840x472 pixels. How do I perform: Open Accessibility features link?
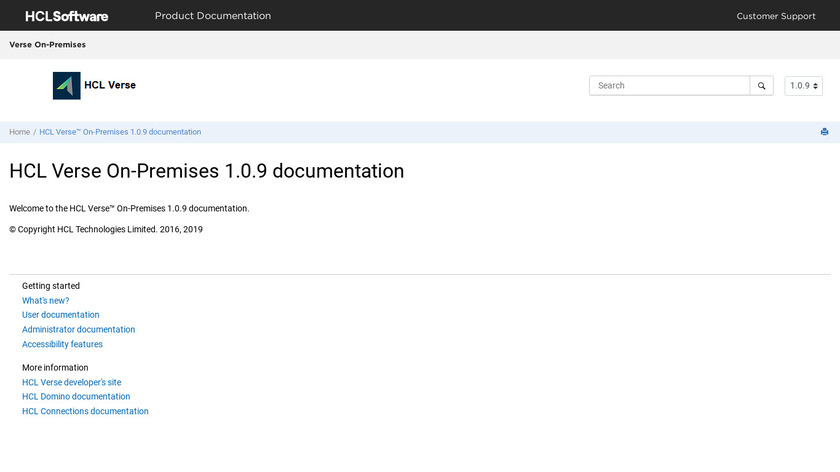click(x=63, y=344)
